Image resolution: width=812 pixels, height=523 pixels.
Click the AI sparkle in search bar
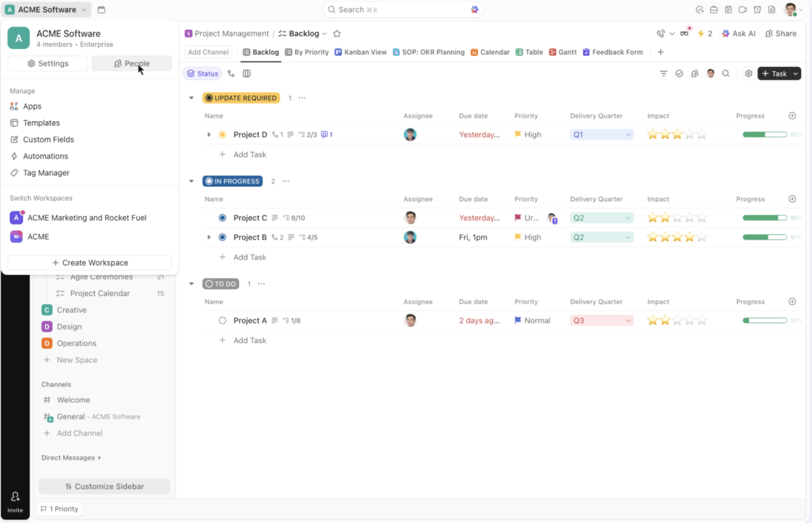(x=474, y=10)
